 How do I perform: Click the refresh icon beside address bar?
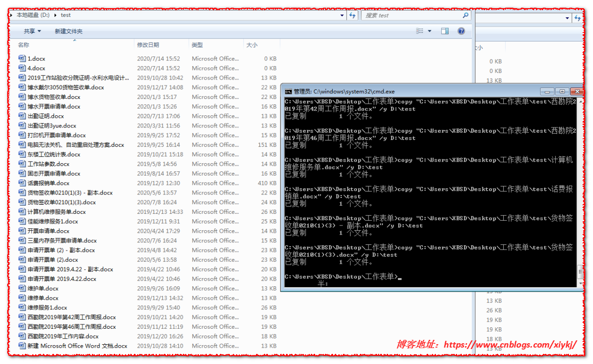[352, 15]
